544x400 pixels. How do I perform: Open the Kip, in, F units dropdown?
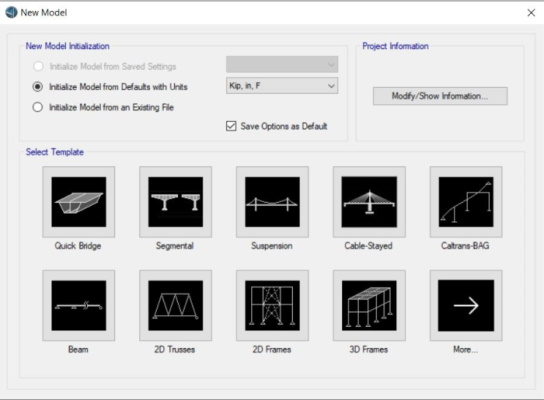coord(282,86)
